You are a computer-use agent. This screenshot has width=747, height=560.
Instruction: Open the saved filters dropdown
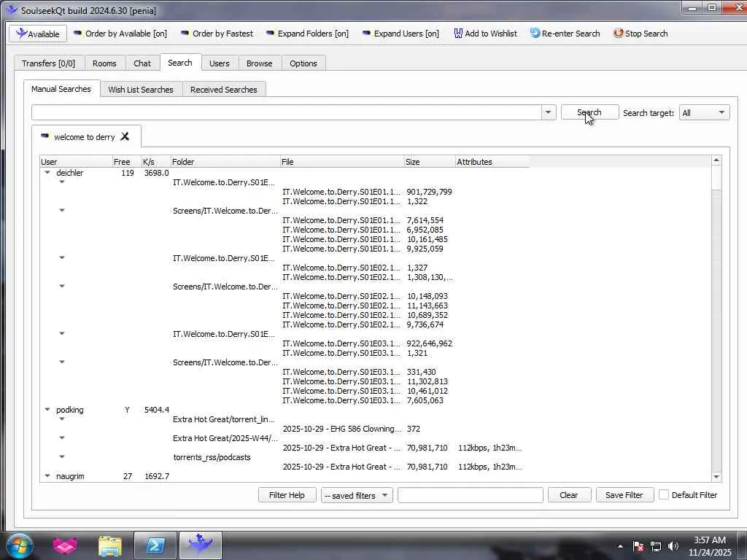tap(357, 495)
